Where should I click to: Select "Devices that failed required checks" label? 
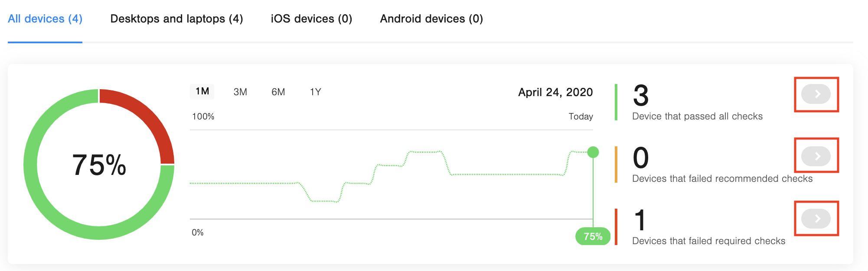click(708, 241)
